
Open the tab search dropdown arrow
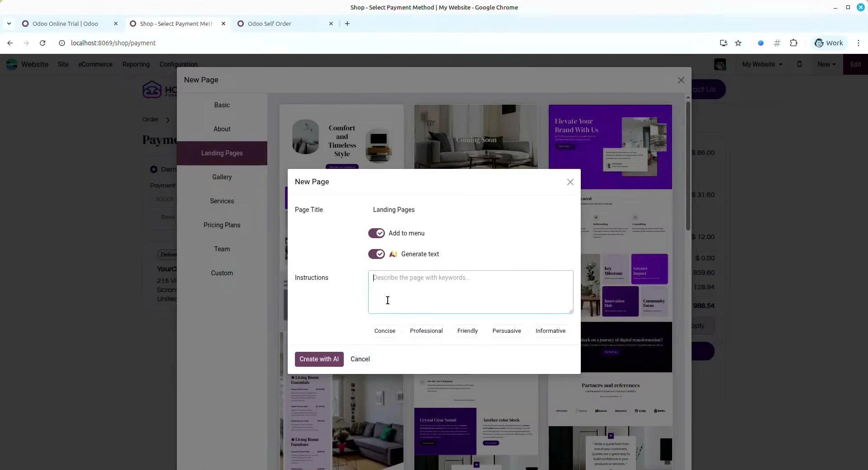[9, 24]
